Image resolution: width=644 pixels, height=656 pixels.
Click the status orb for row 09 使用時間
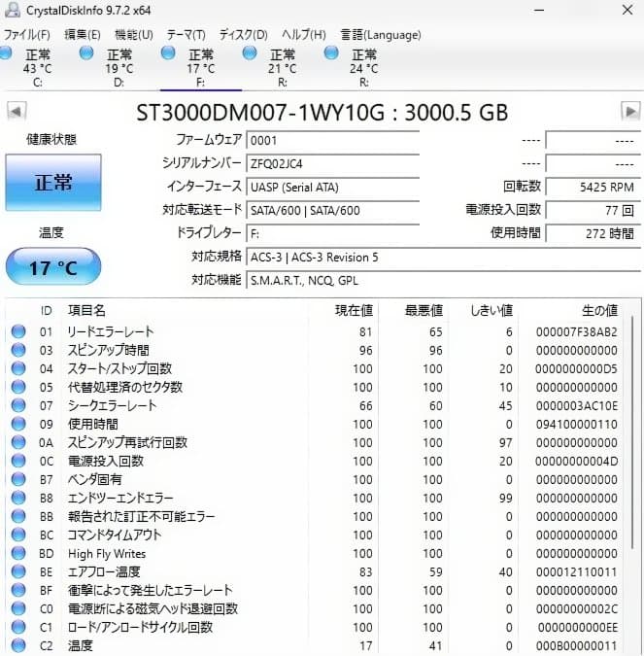pyautogui.click(x=18, y=424)
